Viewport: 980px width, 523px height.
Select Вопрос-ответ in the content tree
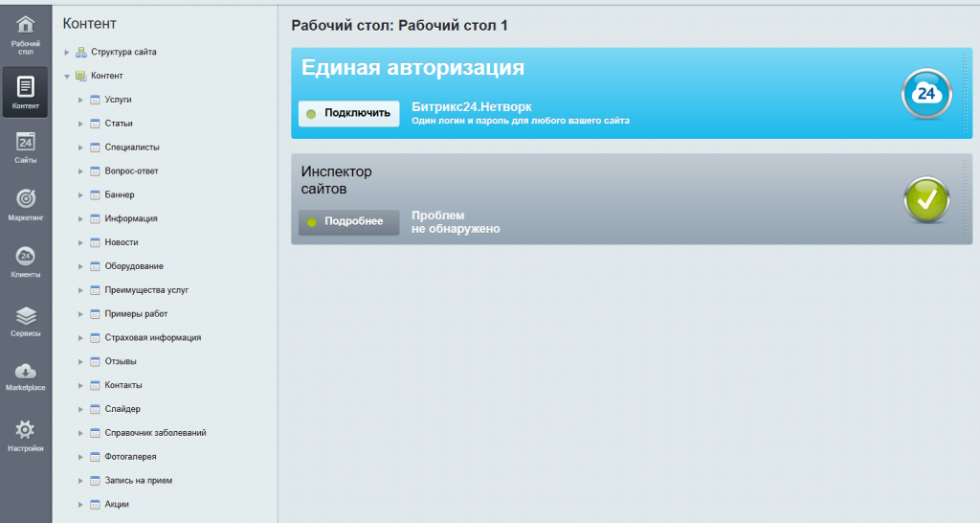(131, 171)
